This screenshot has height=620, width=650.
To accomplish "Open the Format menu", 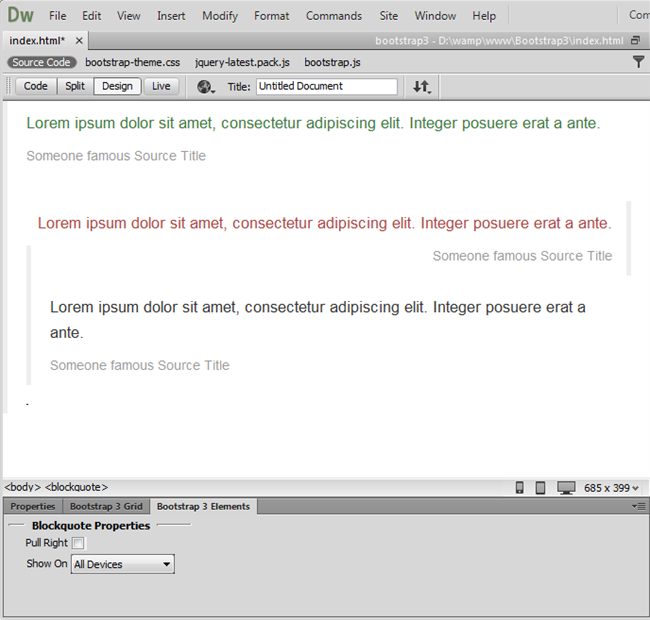I will tap(272, 16).
